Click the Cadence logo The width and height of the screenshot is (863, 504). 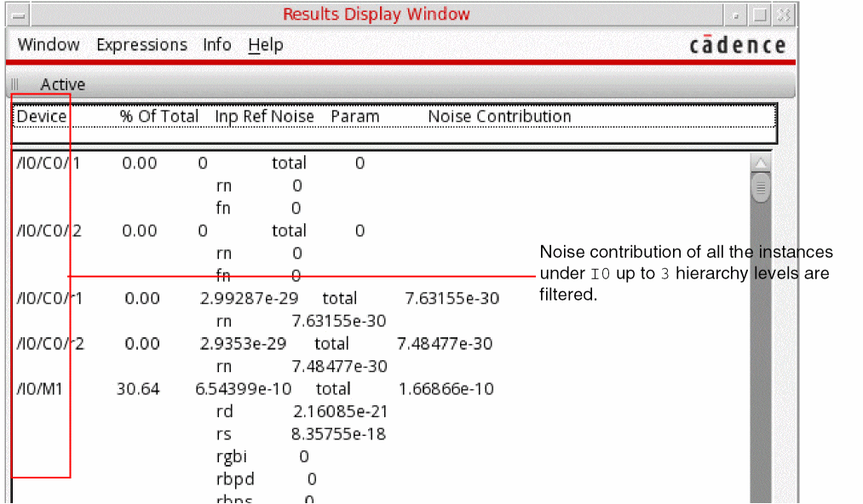[737, 45]
